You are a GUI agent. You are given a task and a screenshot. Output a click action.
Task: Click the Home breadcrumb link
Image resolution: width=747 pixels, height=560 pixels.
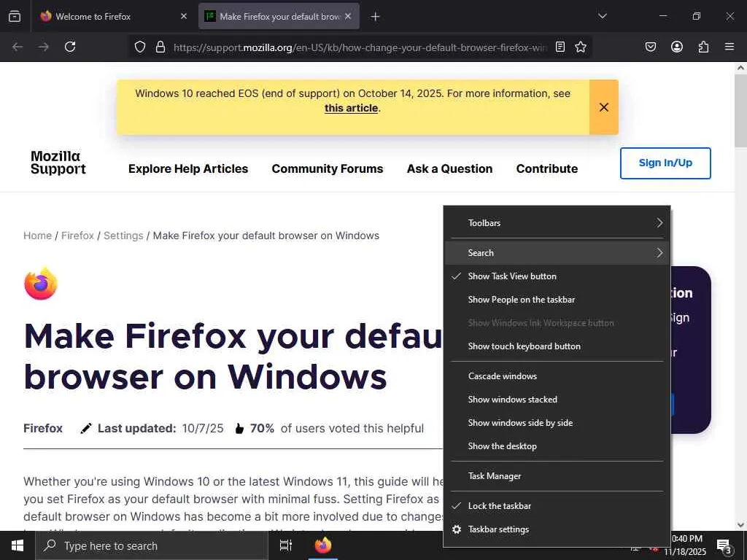point(38,236)
